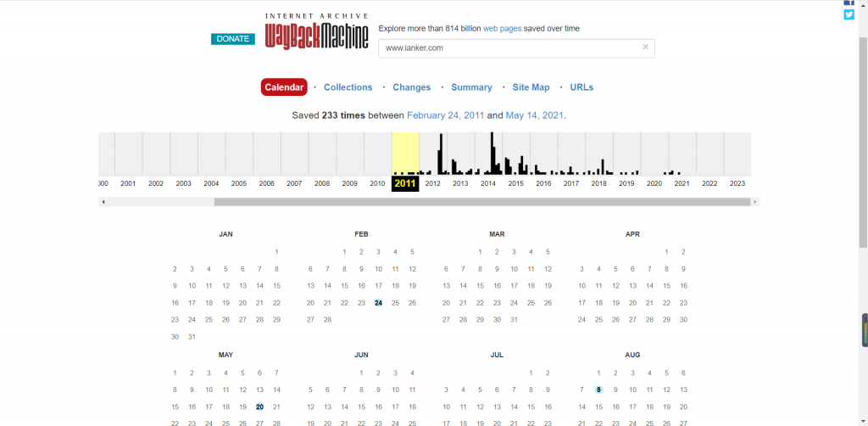Viewport: 868px width, 426px height.
Task: Click the FEB month heading
Action: 361,234
